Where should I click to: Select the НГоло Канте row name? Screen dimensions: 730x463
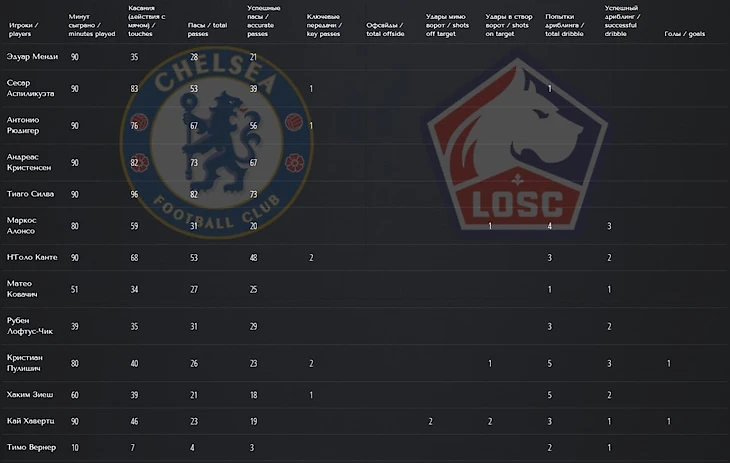tap(32, 257)
